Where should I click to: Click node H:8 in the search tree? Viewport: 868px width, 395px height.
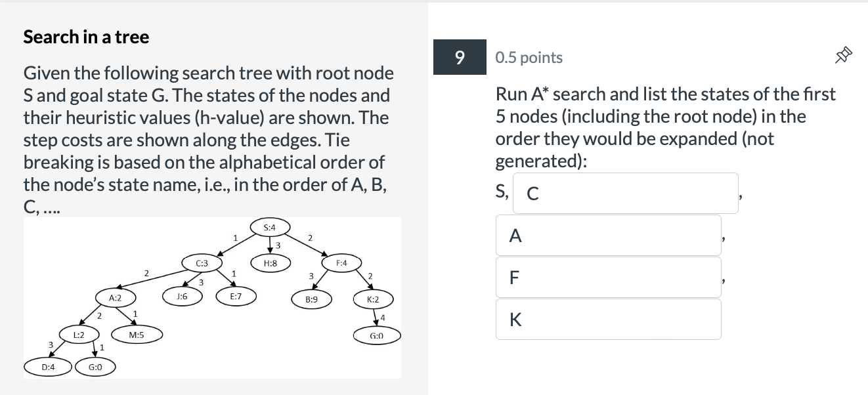(x=269, y=264)
